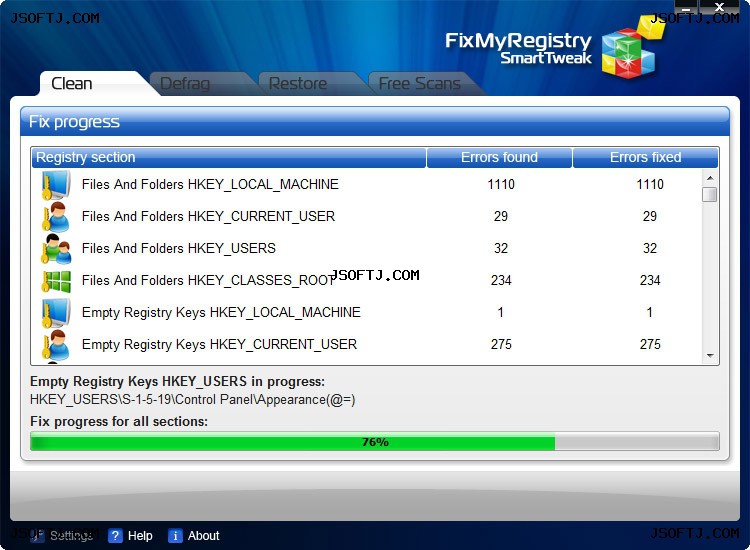Select the Files And Folders HKEY_CURRENT_USER row
This screenshot has height=550, width=750.
point(367,217)
